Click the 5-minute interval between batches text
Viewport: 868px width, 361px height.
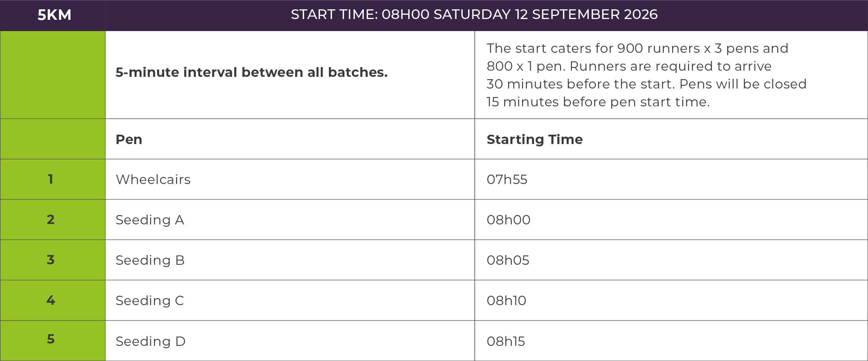[252, 72]
